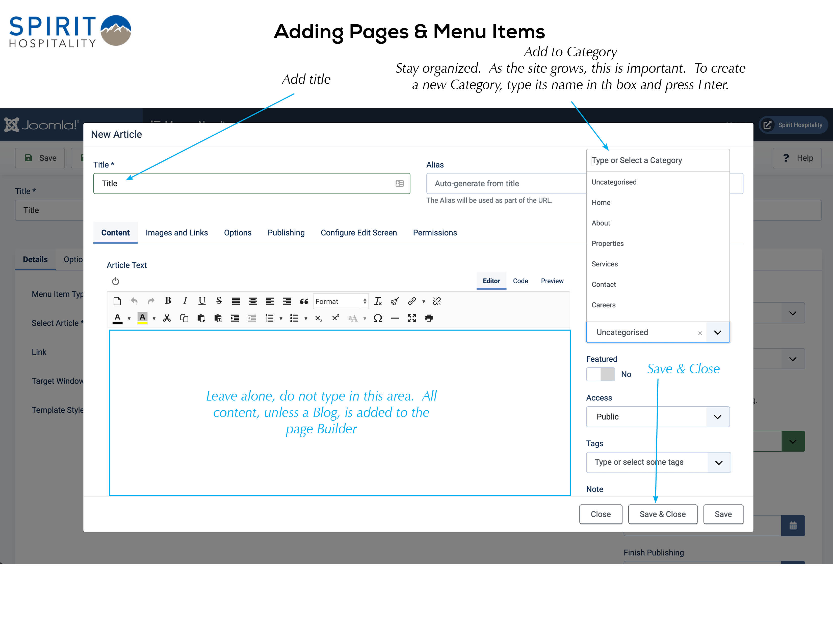Click the Cut scissors icon
833x644 pixels.
point(167,318)
